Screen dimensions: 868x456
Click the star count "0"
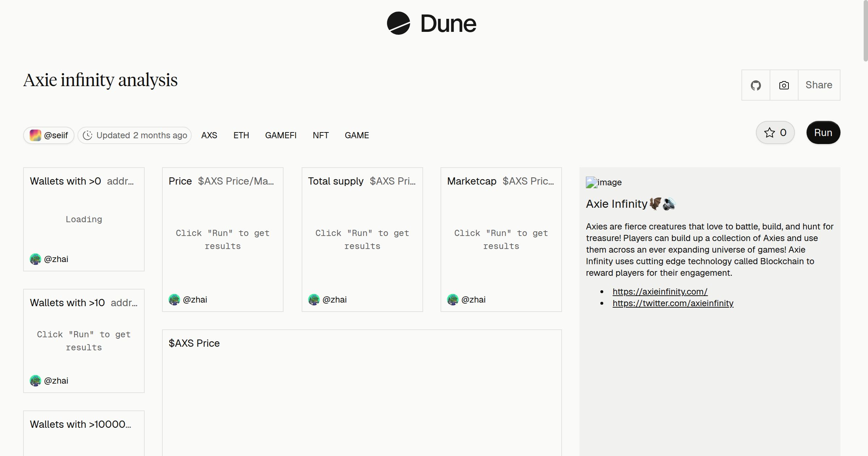coord(783,132)
